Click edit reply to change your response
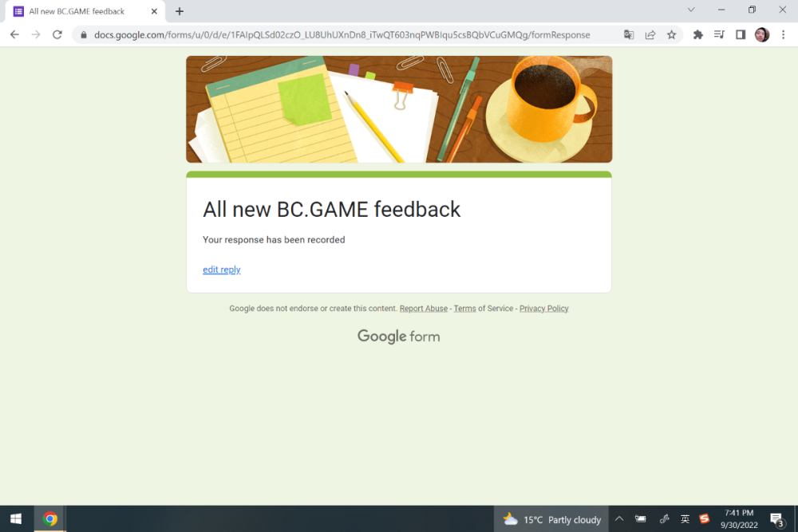This screenshot has height=532, width=798. pos(221,270)
